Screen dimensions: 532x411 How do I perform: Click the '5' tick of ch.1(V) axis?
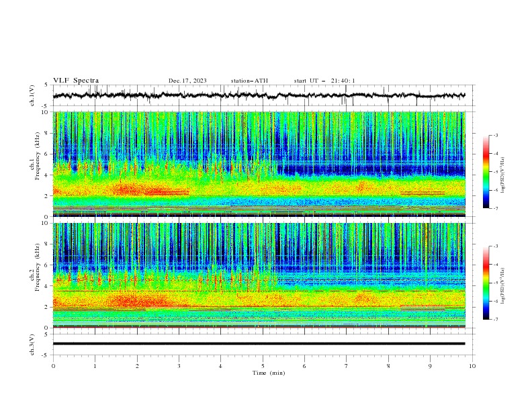[x=46, y=85]
